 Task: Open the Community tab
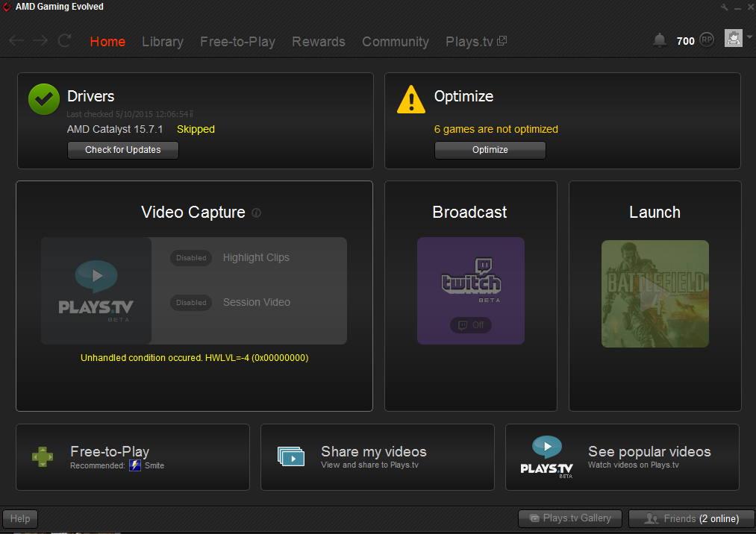pyautogui.click(x=396, y=42)
